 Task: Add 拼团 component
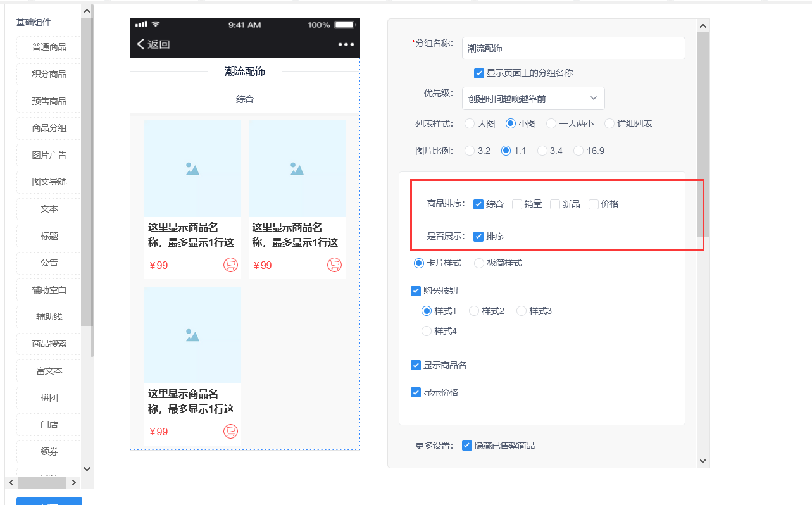[49, 398]
